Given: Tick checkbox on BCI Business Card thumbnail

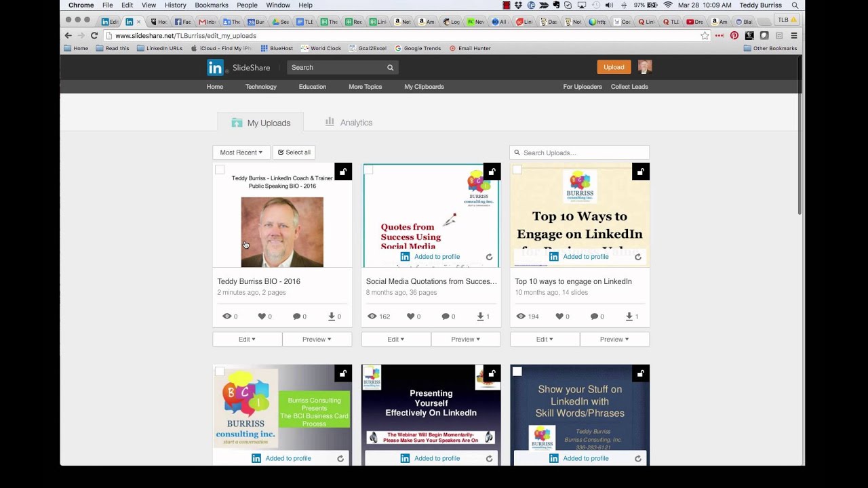Looking at the screenshot, I should tap(220, 371).
